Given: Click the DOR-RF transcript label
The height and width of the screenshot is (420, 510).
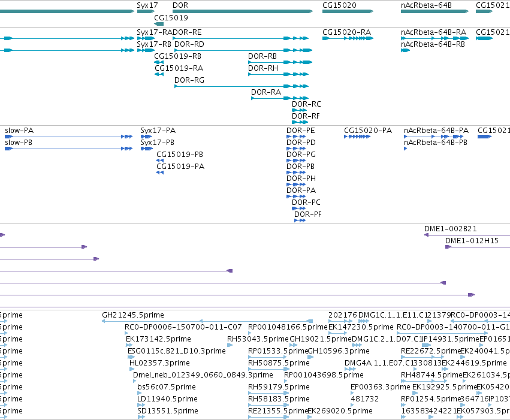Looking at the screenshot, I should (x=306, y=116).
